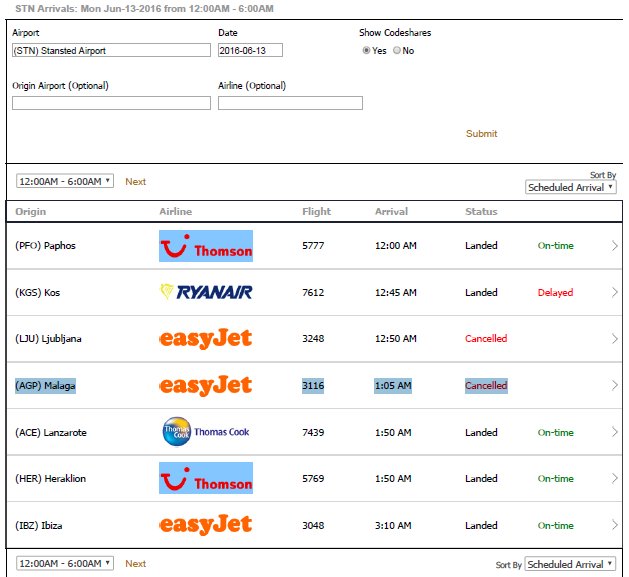Image resolution: width=629 pixels, height=577 pixels.
Task: Click the Airport input field
Action: pyautogui.click(x=111, y=50)
